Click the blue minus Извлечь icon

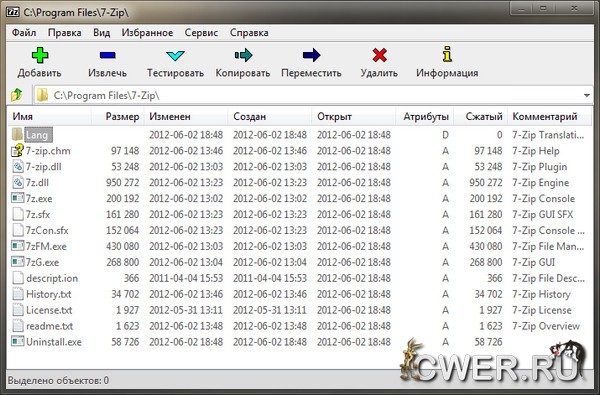108,55
